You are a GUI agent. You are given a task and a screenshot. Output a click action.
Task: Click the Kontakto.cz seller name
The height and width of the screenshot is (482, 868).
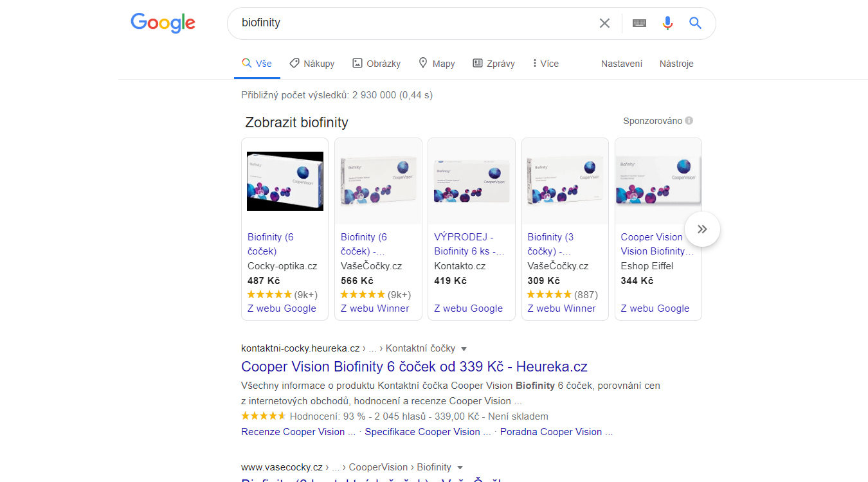tap(460, 266)
